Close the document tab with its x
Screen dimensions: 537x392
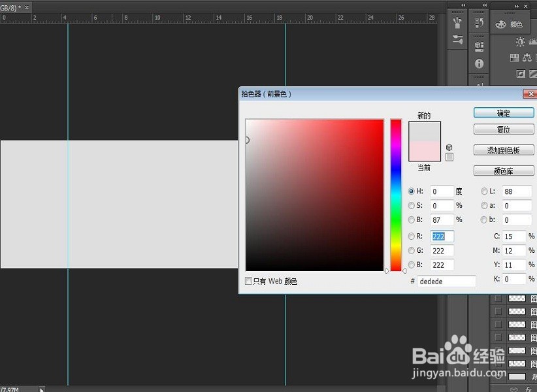tap(27, 7)
